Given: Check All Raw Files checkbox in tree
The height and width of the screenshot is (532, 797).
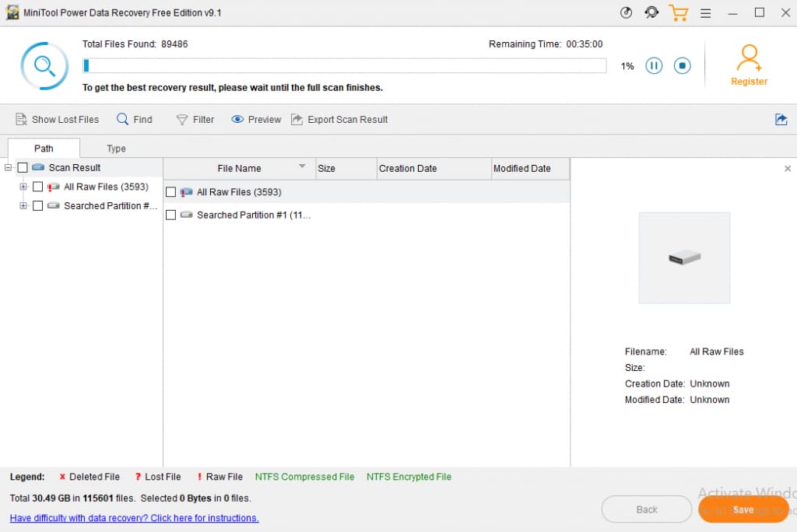Looking at the screenshot, I should coord(37,187).
